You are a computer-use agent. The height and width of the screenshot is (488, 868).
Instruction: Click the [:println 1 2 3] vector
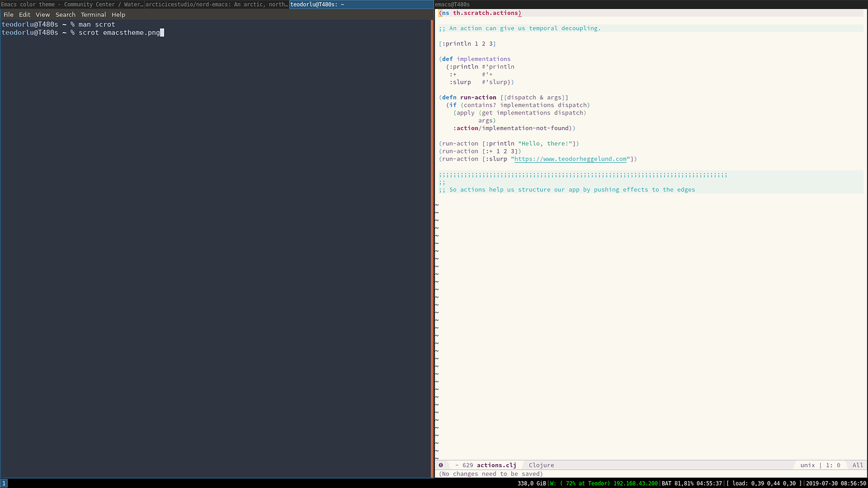(467, 43)
